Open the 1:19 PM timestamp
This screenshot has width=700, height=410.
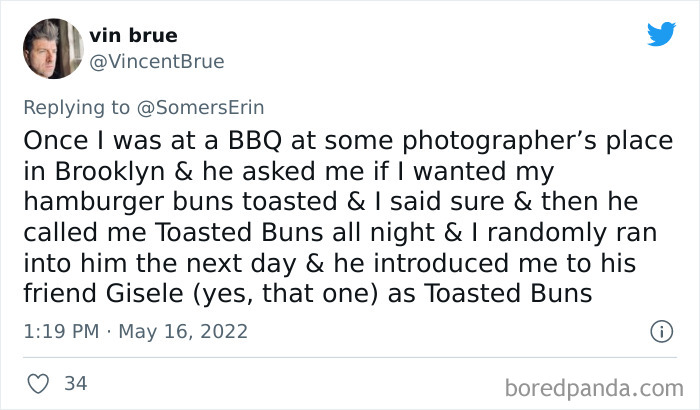(x=61, y=331)
